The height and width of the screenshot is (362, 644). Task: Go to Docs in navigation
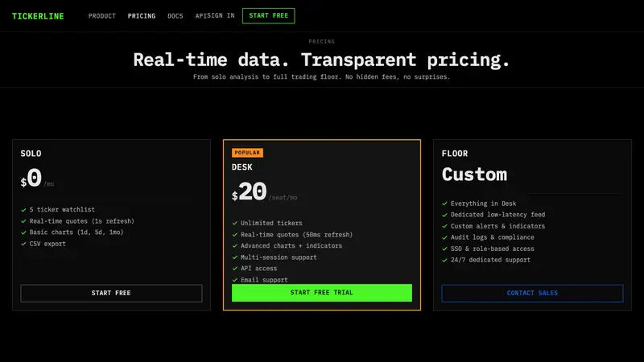[175, 16]
